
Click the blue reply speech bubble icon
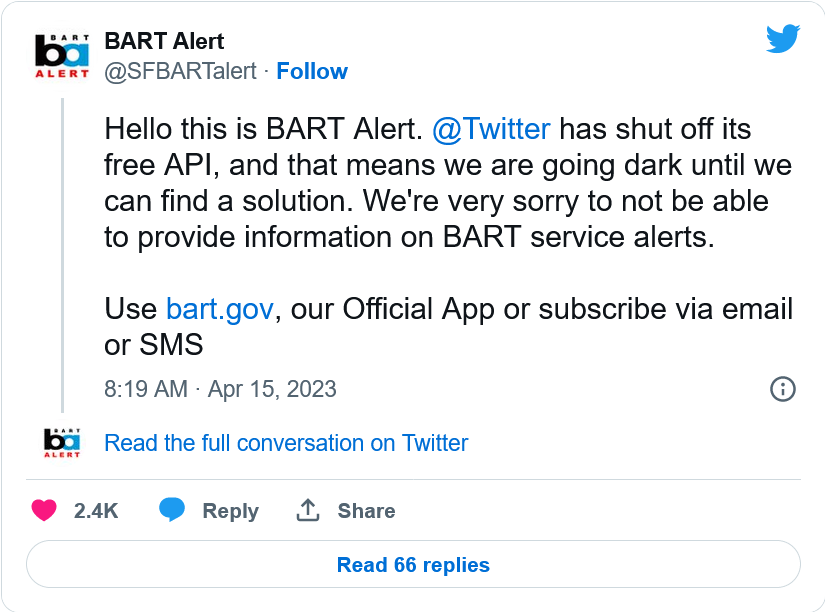(x=172, y=510)
